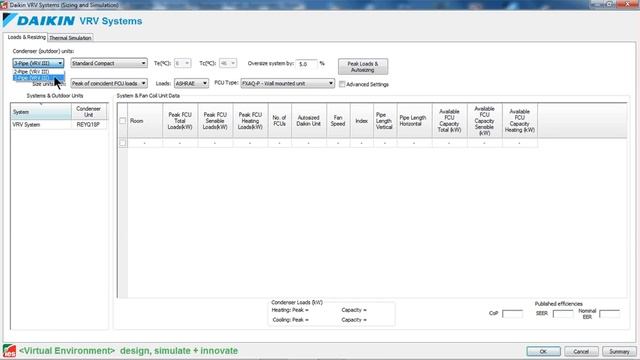The height and width of the screenshot is (360, 640).
Task: Enable the Advanced Settings checkbox
Action: pyautogui.click(x=342, y=84)
